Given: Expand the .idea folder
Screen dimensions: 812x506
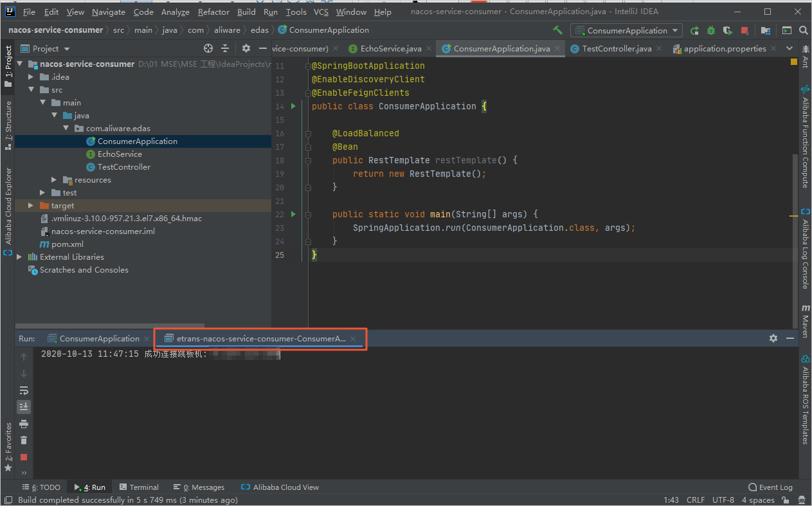Looking at the screenshot, I should (31, 77).
